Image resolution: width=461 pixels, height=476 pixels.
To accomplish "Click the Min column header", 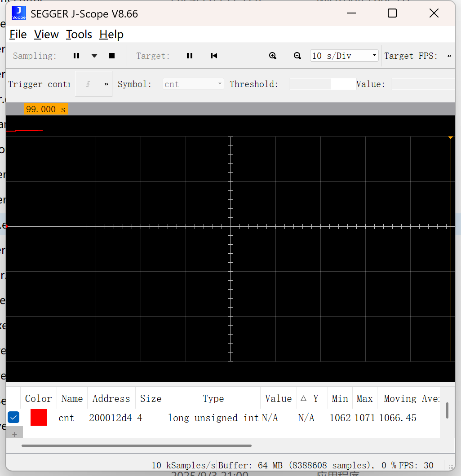I will tap(340, 399).
